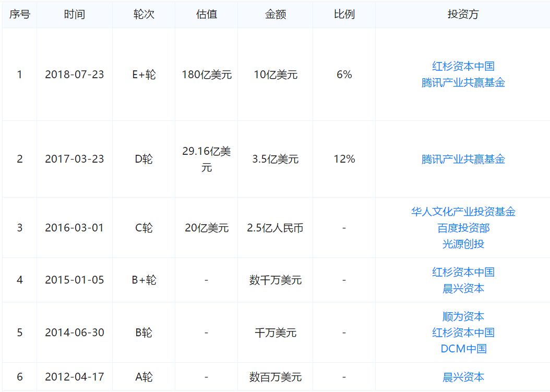Select the 3.5亿美元 amount cell
Viewport: 550px width, 392px height.
(x=276, y=159)
